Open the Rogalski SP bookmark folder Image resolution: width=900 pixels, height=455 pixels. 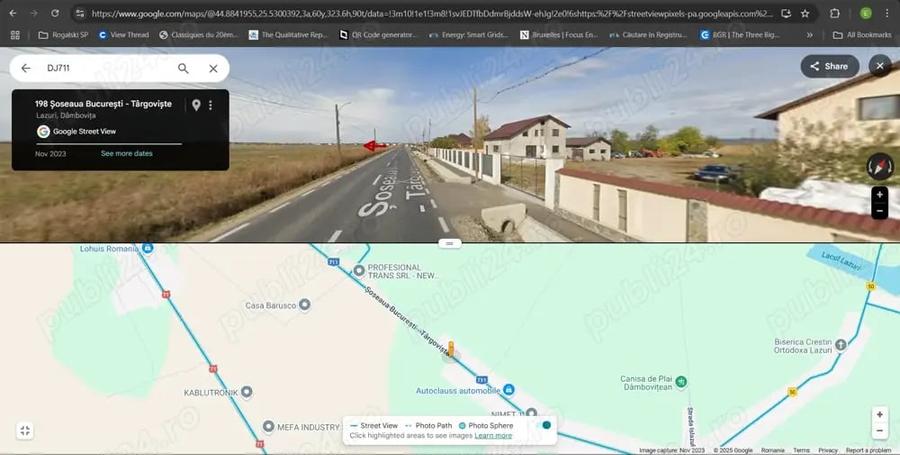tap(64, 35)
